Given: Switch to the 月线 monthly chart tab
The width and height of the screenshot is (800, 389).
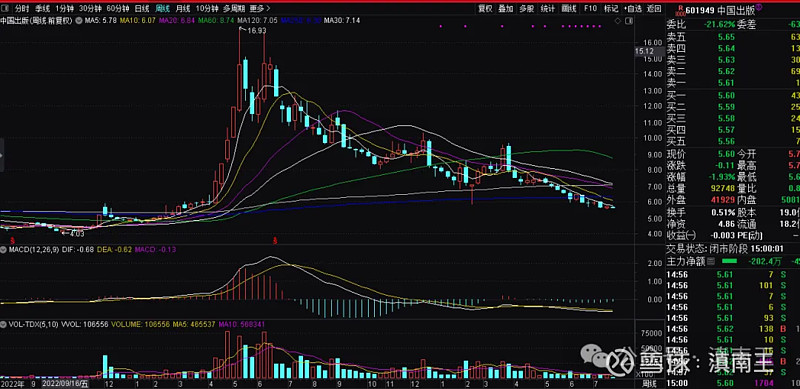Looking at the screenshot, I should 182,8.
